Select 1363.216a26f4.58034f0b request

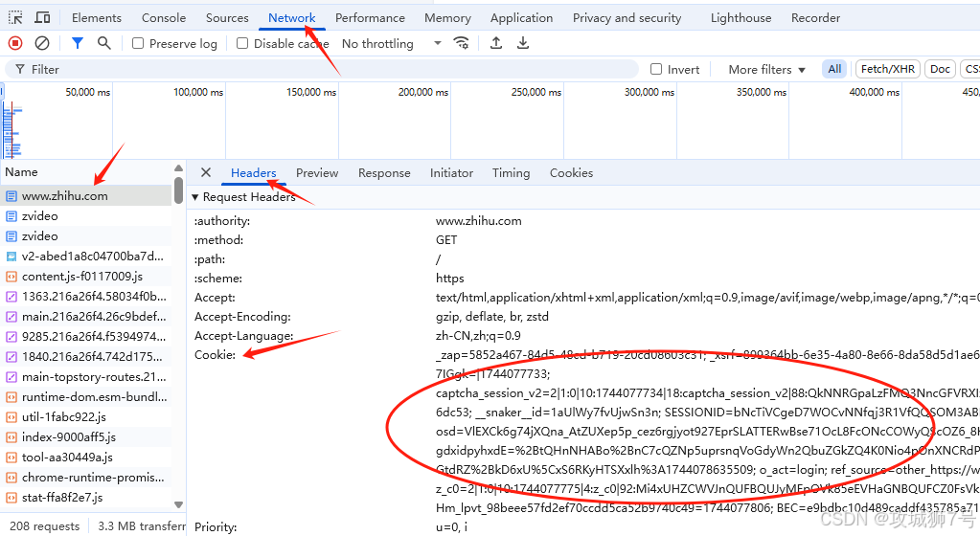85,296
